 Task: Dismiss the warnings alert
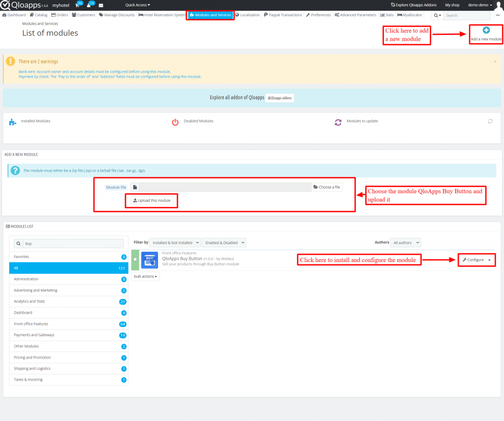click(495, 62)
